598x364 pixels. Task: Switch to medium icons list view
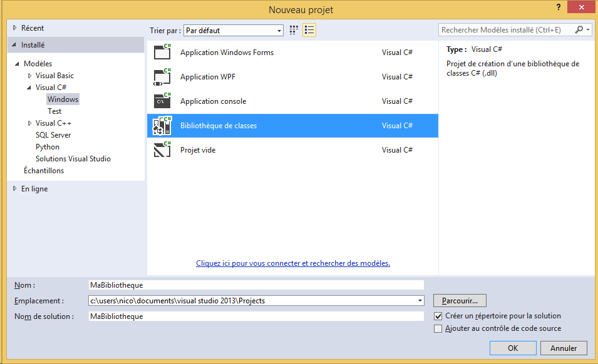(309, 30)
